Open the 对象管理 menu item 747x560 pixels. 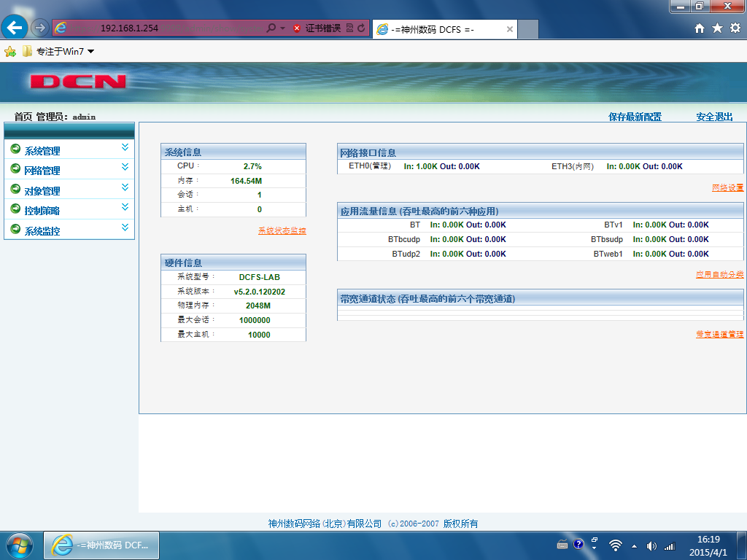point(42,191)
